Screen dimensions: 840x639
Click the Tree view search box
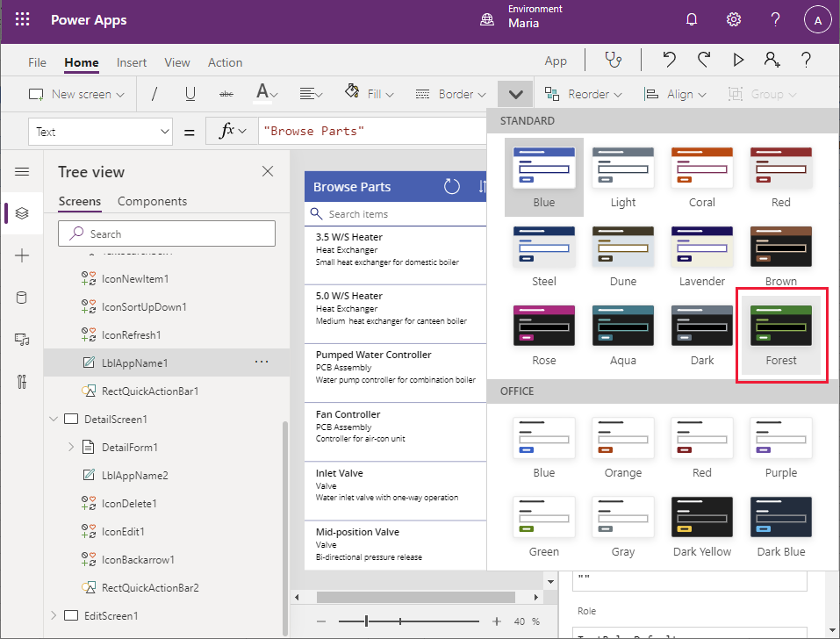pyautogui.click(x=167, y=233)
